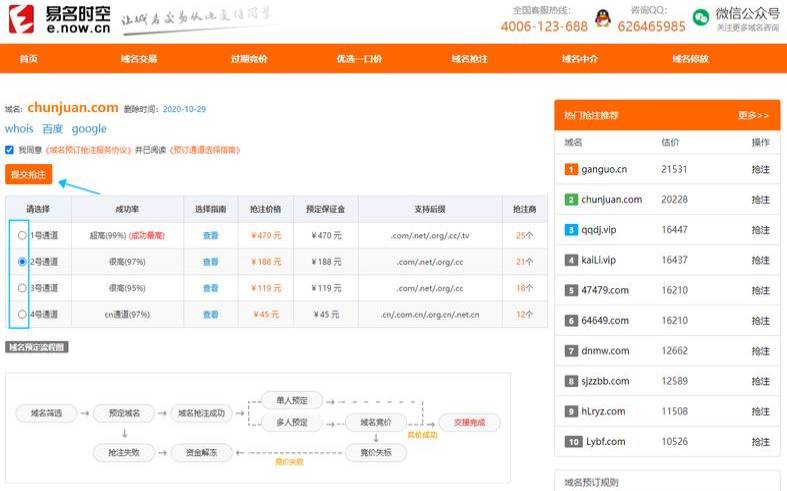Click 查看 guide for 2号通道

pyautogui.click(x=210, y=262)
